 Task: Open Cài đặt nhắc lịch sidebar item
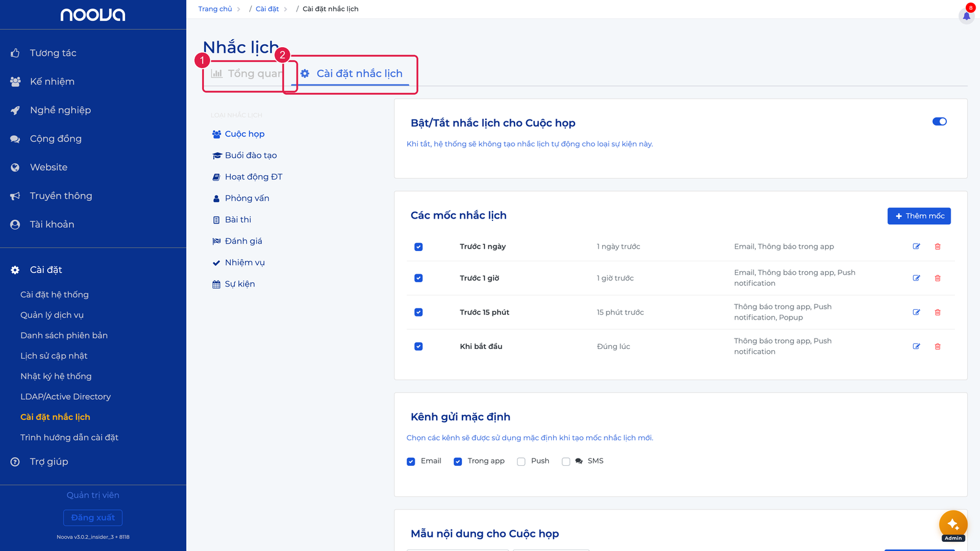55,417
